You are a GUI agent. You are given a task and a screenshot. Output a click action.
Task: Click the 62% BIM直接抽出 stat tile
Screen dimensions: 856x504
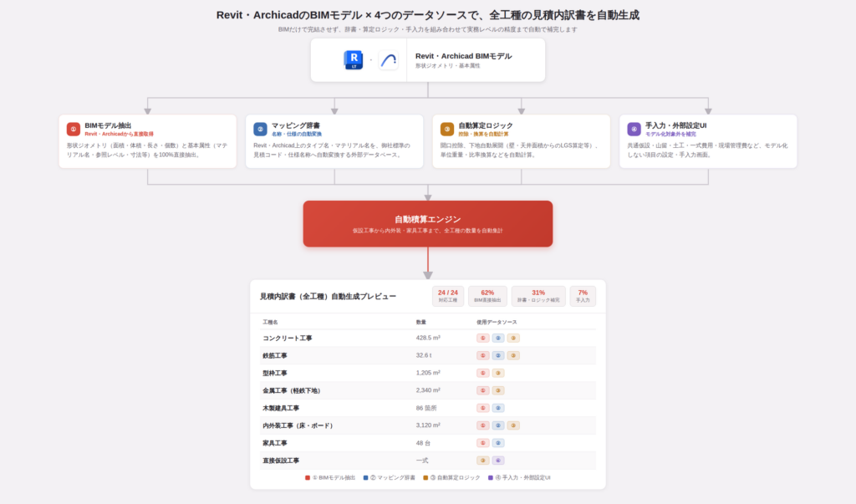click(487, 296)
